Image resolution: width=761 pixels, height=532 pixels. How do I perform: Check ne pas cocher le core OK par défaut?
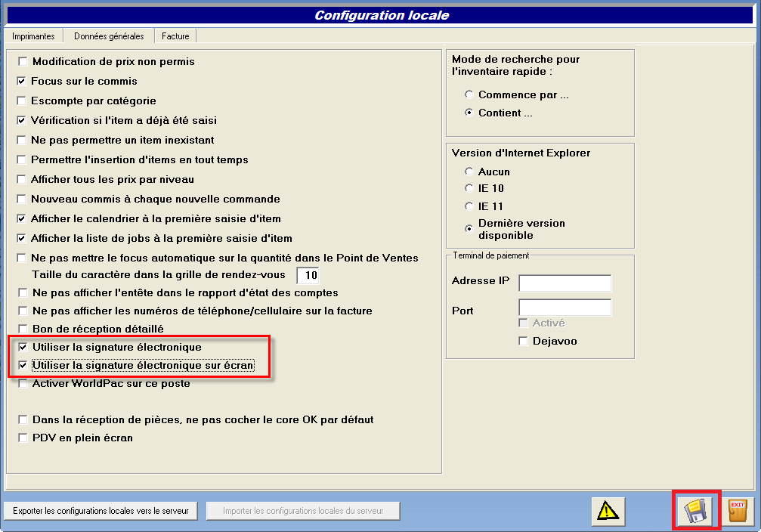pos(23,419)
